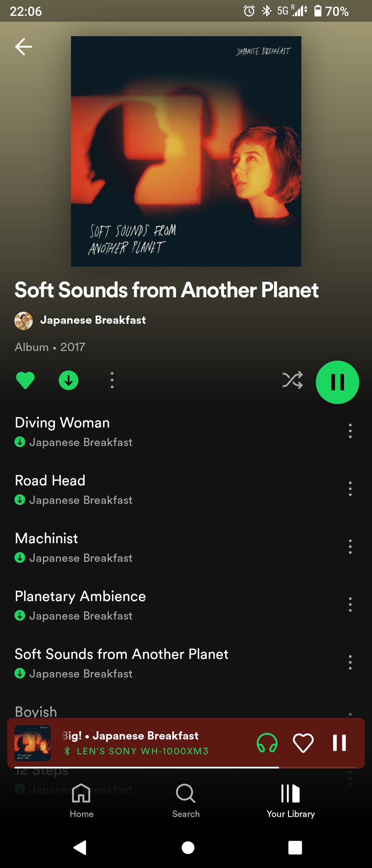Image resolution: width=372 pixels, height=868 pixels.
Task: Toggle the album download button
Action: coord(69,381)
